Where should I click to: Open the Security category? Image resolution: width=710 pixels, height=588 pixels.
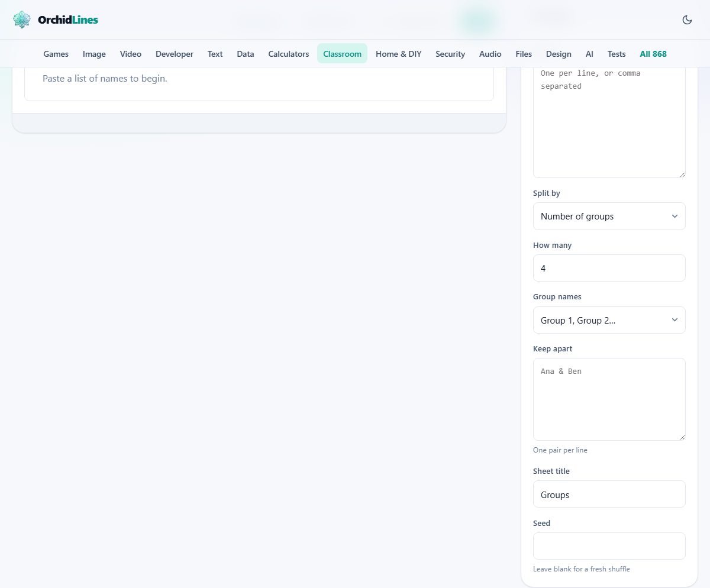point(450,54)
